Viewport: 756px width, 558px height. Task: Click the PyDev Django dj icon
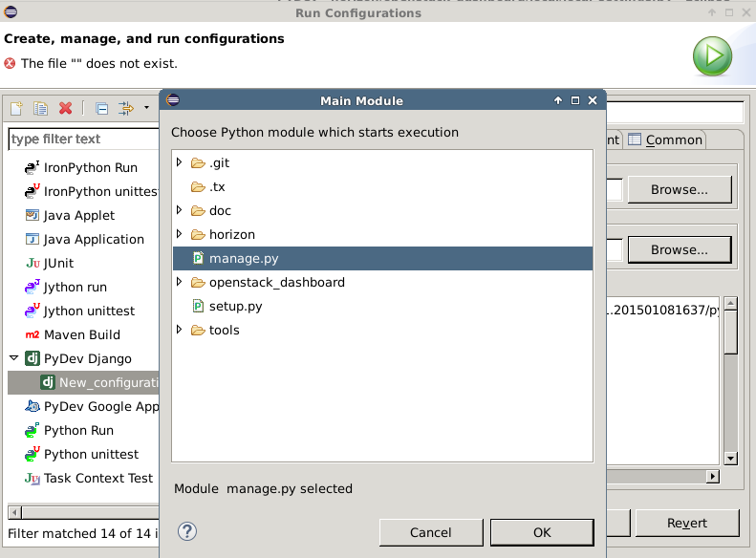click(32, 358)
